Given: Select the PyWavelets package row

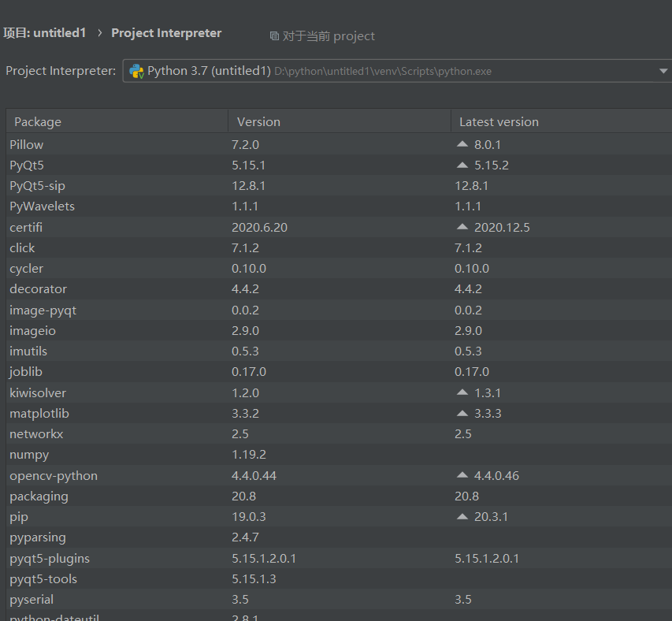Looking at the screenshot, I should point(340,206).
